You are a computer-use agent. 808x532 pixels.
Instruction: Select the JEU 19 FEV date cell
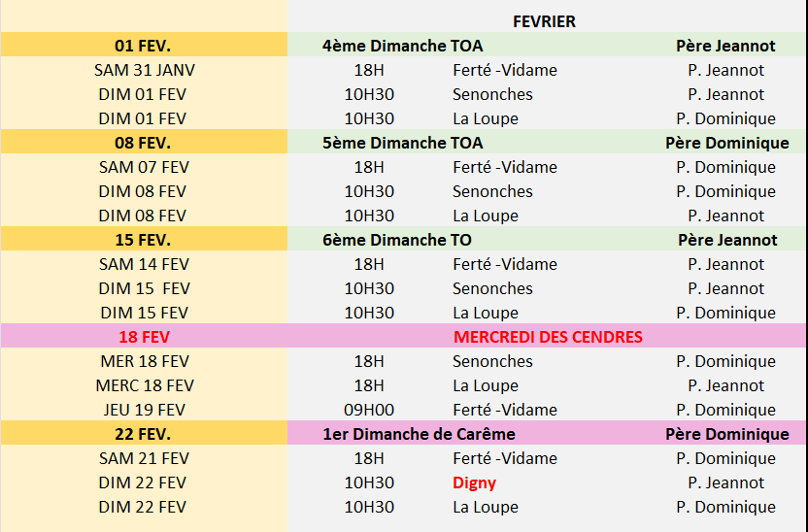point(144,410)
